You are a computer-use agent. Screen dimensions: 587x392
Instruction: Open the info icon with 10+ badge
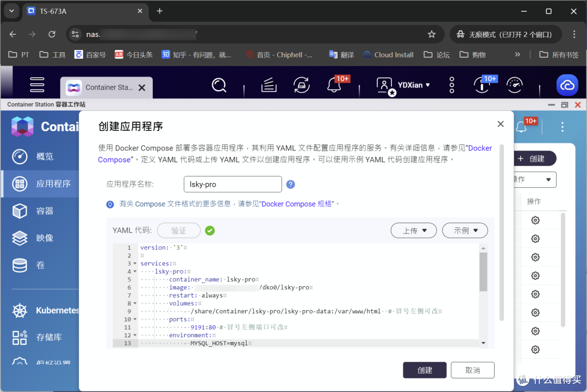point(482,85)
